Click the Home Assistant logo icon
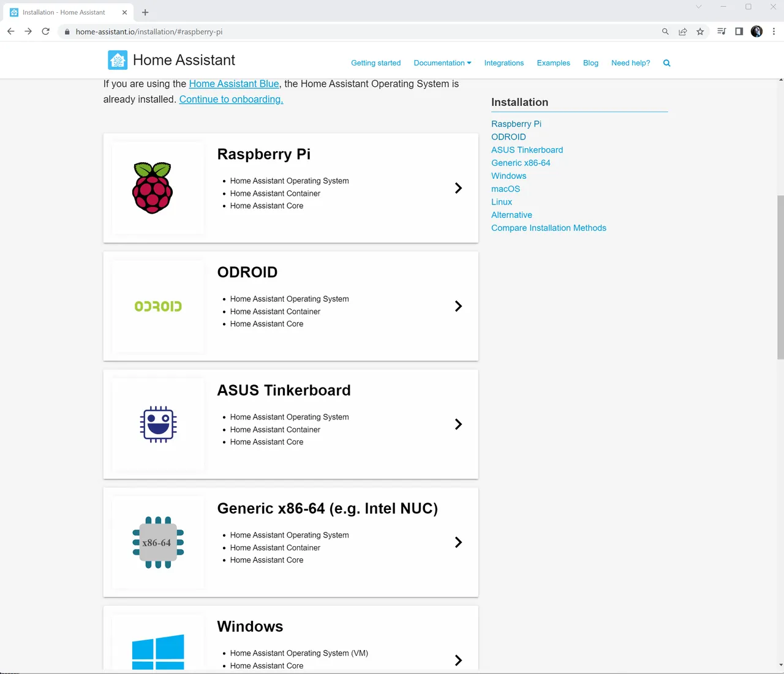 (x=118, y=60)
